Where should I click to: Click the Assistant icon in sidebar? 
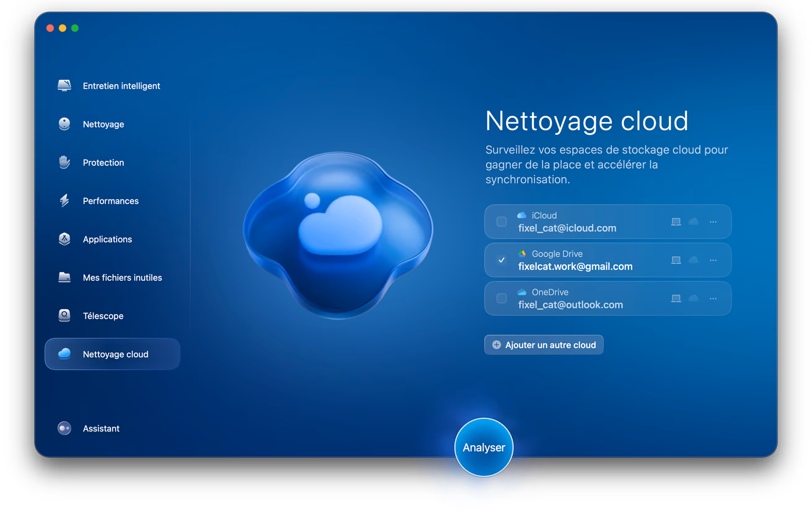[64, 428]
